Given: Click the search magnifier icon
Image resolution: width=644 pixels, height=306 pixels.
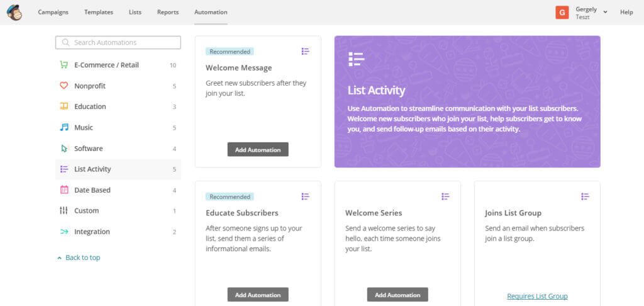Looking at the screenshot, I should click(x=65, y=42).
